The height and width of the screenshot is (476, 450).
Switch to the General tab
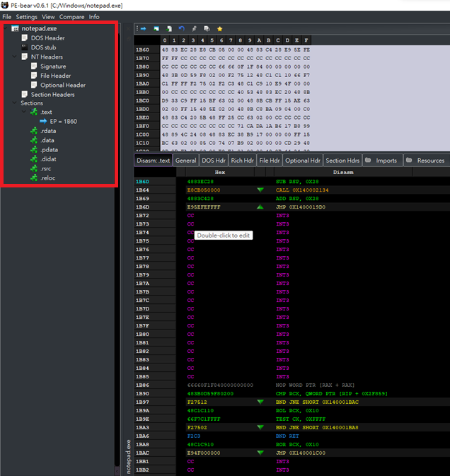[185, 161]
